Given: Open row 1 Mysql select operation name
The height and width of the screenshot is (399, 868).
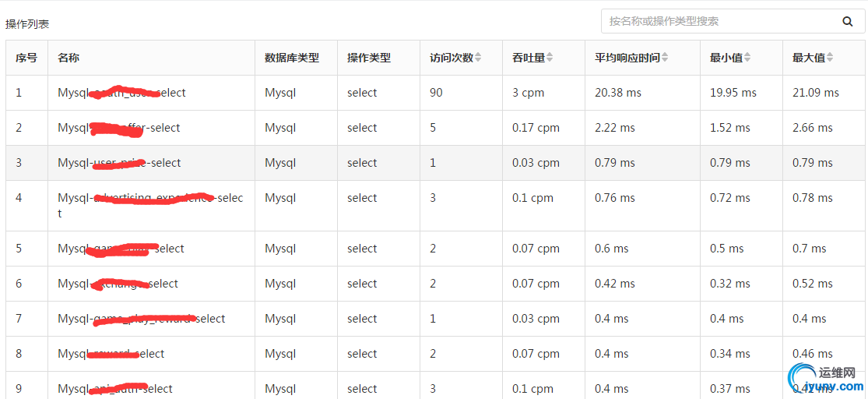Looking at the screenshot, I should (121, 93).
